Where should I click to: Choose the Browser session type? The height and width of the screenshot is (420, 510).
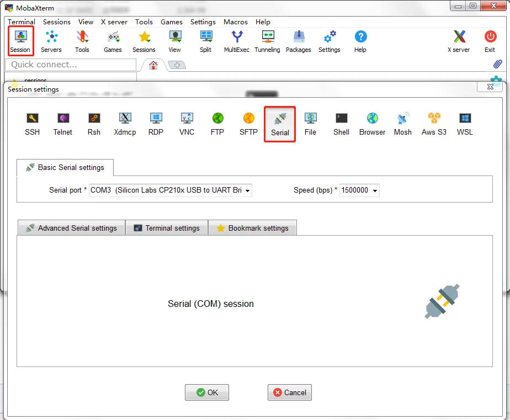[372, 124]
